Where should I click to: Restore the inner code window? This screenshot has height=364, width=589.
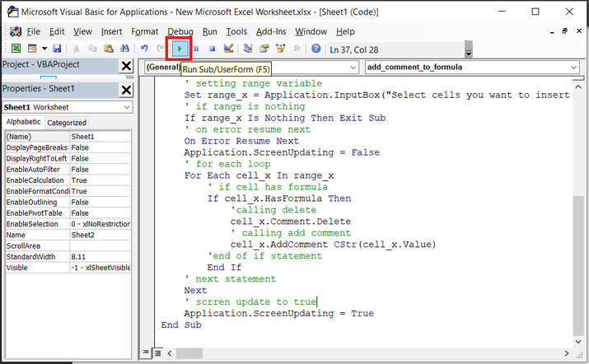[564, 31]
